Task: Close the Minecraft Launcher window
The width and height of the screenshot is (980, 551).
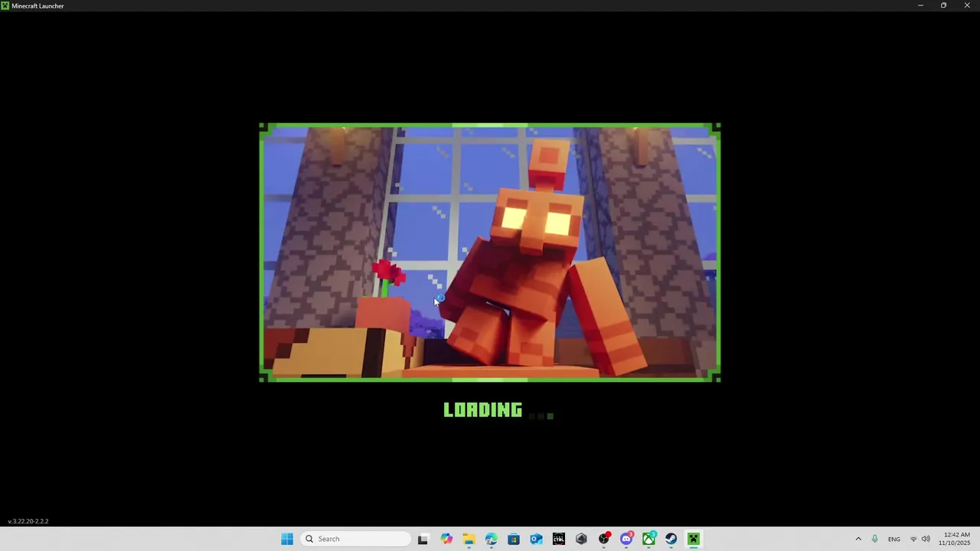Action: click(967, 5)
